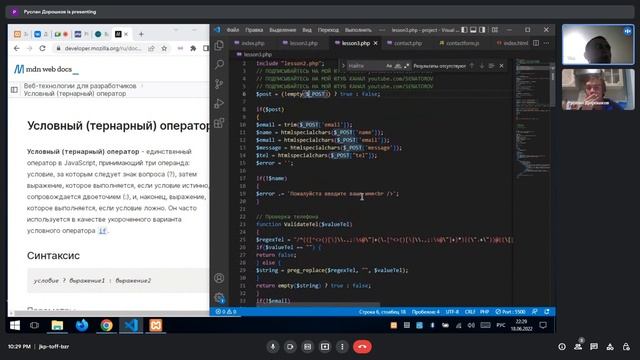Screen dimensions: 640x360
Task: Open the Правка menu in VS Code
Action: [x=254, y=30]
